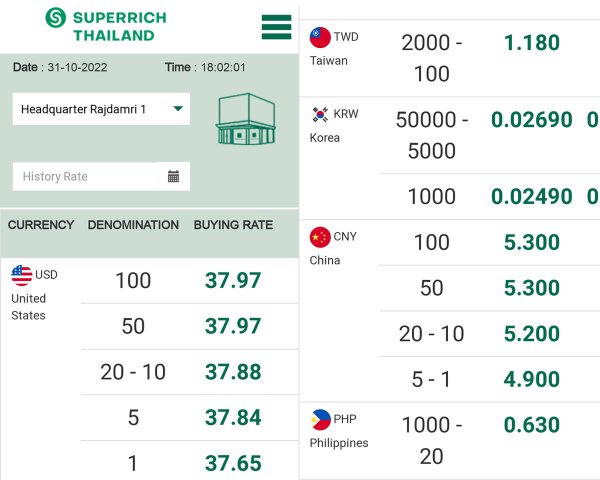Click the KRW 1000 denomination row
This screenshot has width=600, height=480.
[x=489, y=196]
